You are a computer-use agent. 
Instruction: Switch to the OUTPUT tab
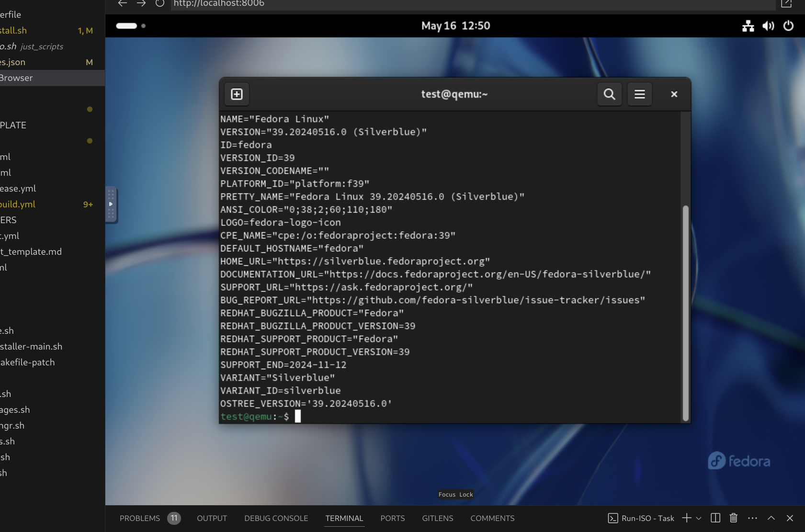coord(212,518)
